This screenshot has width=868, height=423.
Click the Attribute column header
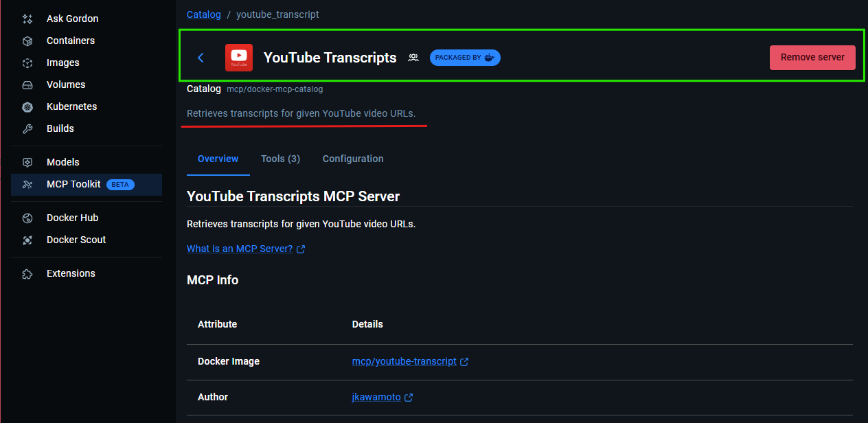tap(218, 324)
